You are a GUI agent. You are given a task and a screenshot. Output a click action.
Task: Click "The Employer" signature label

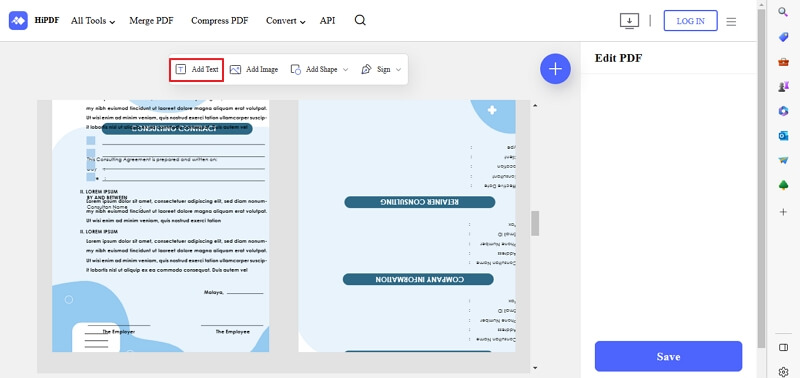pyautogui.click(x=119, y=332)
